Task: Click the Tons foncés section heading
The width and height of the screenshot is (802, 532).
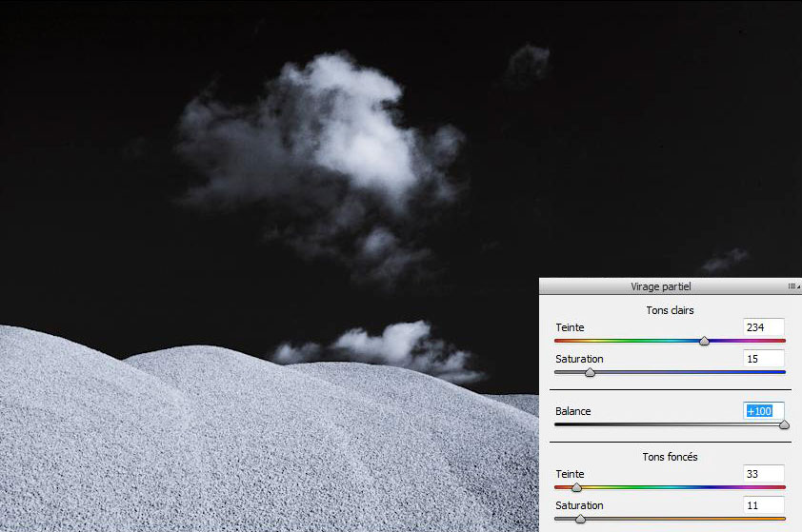Action: 670,457
